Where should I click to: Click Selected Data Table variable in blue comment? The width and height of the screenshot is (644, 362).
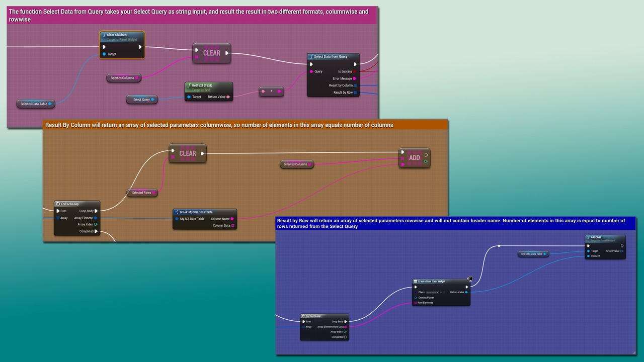click(533, 254)
